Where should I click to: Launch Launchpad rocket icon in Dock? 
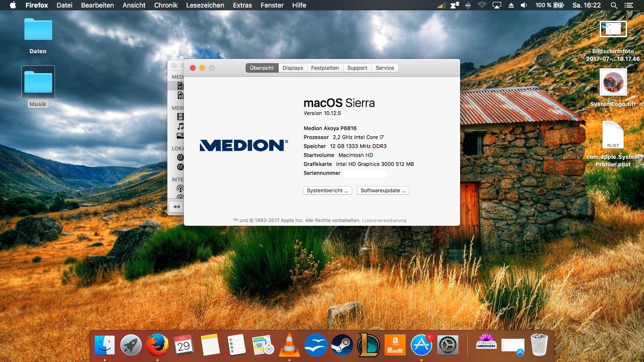click(131, 346)
